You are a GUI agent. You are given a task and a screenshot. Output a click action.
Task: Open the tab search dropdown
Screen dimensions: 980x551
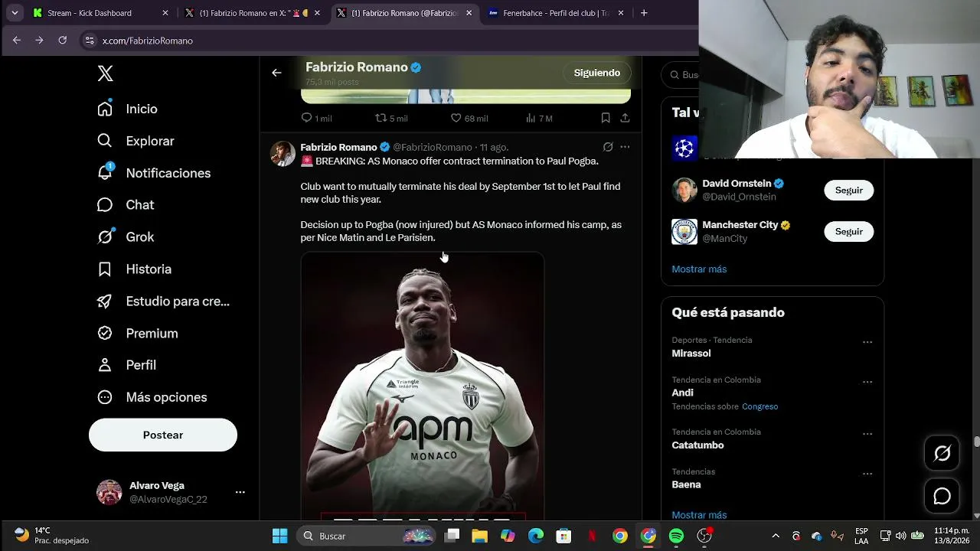click(x=15, y=13)
